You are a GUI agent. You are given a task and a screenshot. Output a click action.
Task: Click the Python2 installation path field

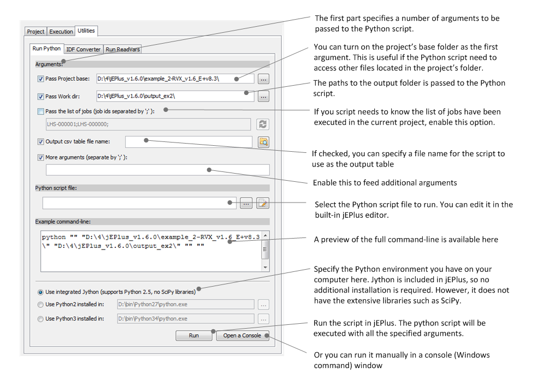point(186,304)
